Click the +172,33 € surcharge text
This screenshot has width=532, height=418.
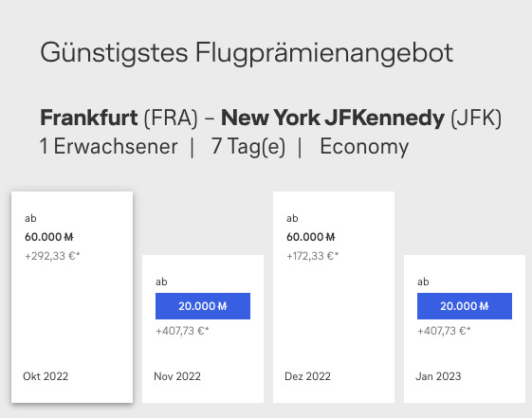click(x=313, y=256)
